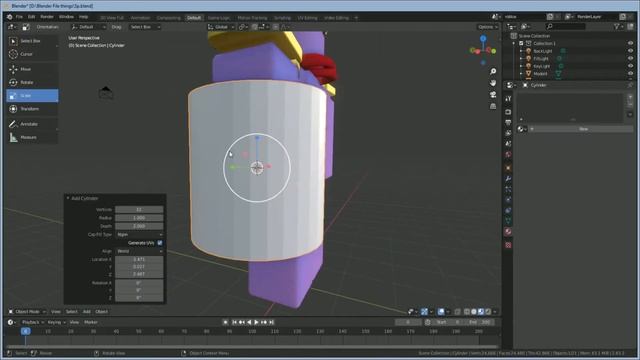Open viewport Add menu

pos(87,311)
